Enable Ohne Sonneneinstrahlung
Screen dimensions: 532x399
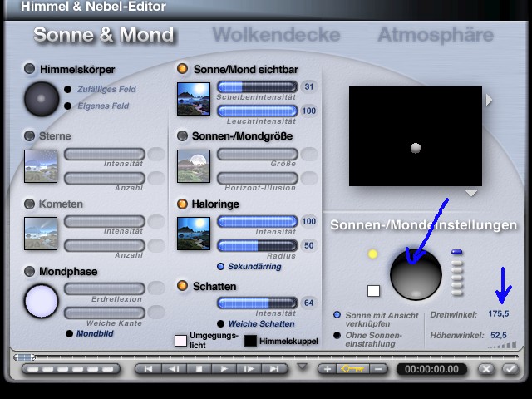pos(337,335)
